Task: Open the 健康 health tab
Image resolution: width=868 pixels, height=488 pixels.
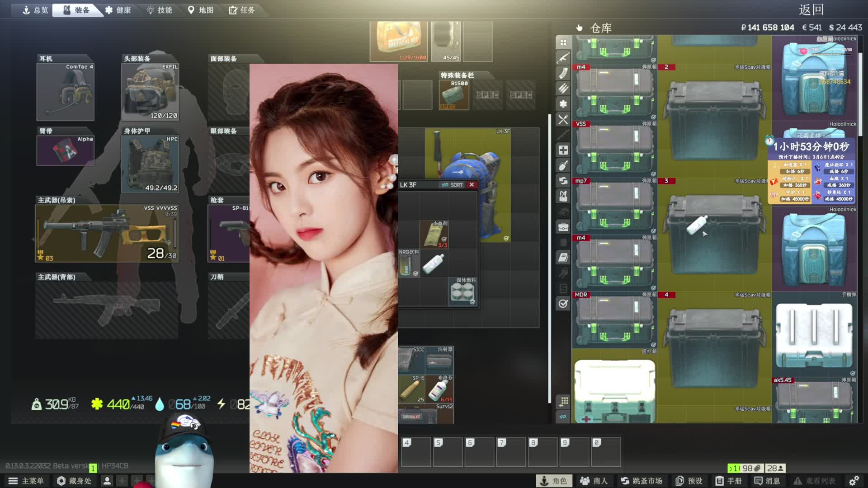Action: pos(118,10)
